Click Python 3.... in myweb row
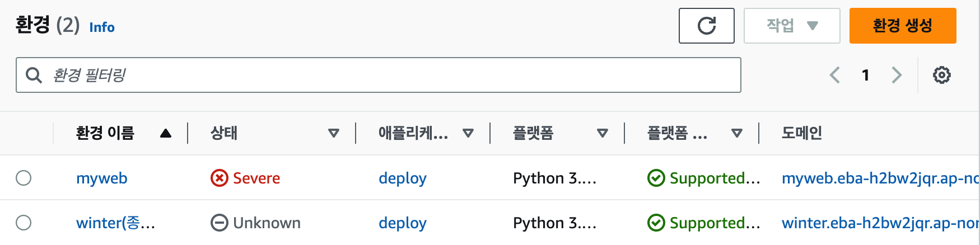The image size is (980, 245). point(555,178)
